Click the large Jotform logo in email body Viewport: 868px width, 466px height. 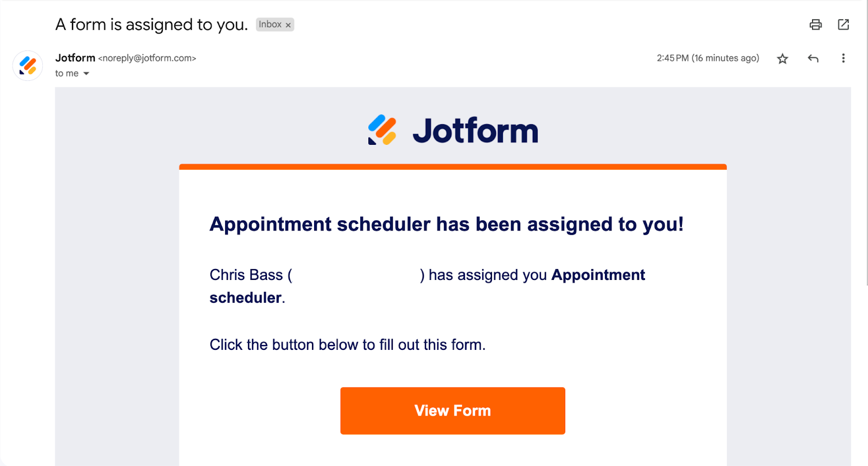453,131
